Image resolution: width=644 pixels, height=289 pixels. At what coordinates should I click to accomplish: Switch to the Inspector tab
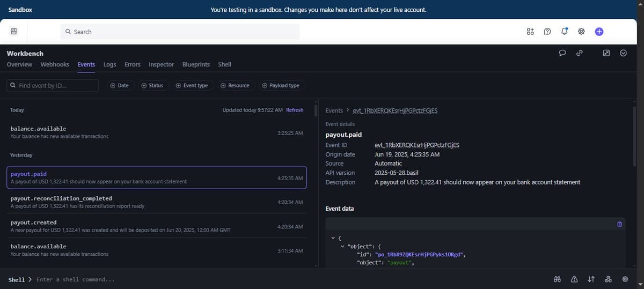point(161,64)
